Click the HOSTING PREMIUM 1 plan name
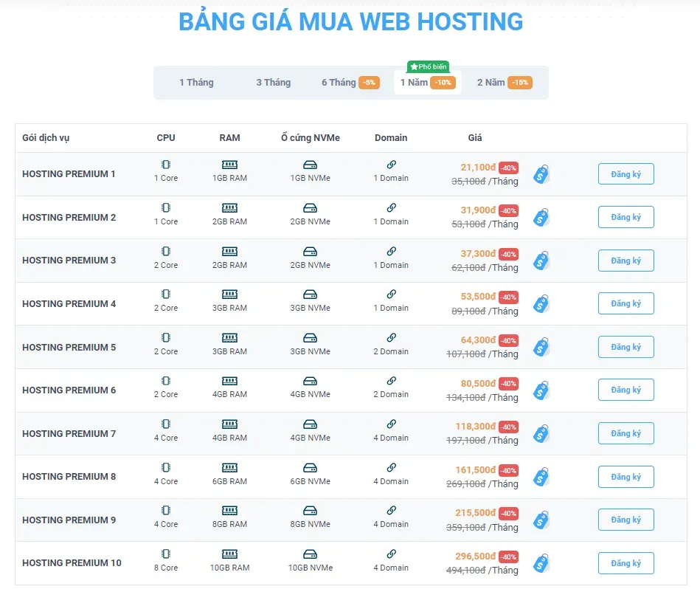This screenshot has height=589, width=700. coord(69,174)
